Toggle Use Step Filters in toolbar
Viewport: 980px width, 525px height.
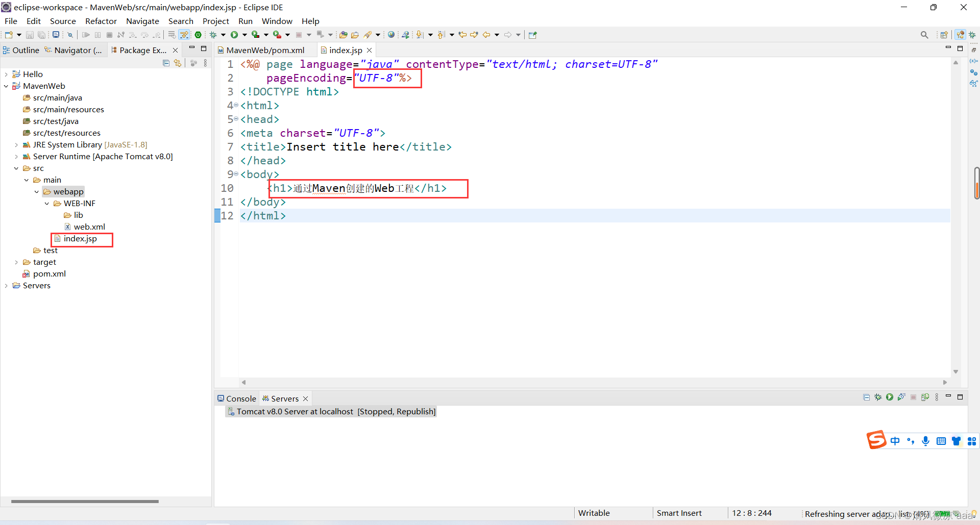click(184, 35)
